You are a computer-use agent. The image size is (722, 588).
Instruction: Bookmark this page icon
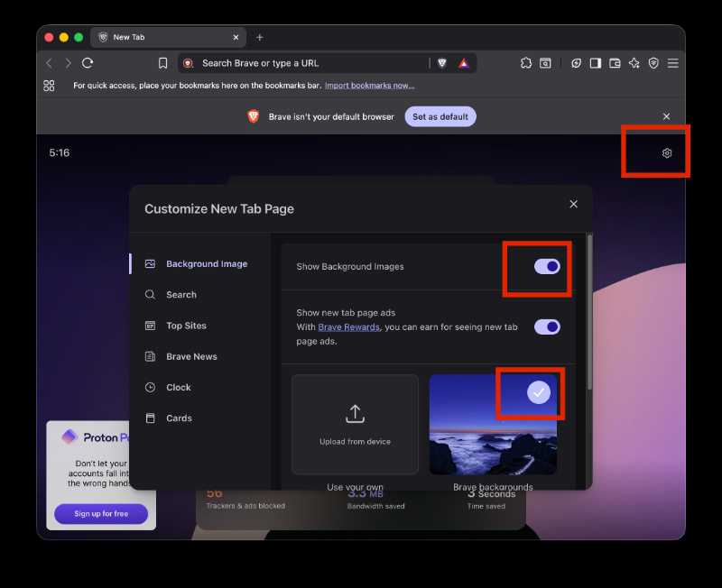coord(163,63)
